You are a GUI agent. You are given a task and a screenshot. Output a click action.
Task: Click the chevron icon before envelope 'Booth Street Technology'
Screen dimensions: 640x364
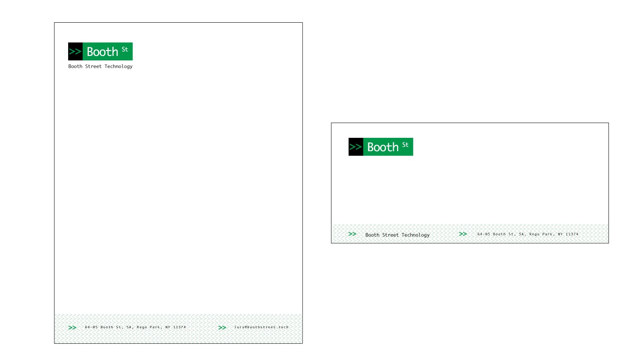pos(352,234)
